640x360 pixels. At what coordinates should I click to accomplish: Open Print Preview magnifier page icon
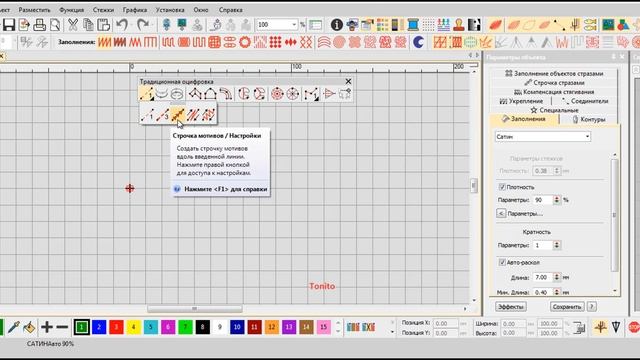click(x=55, y=25)
